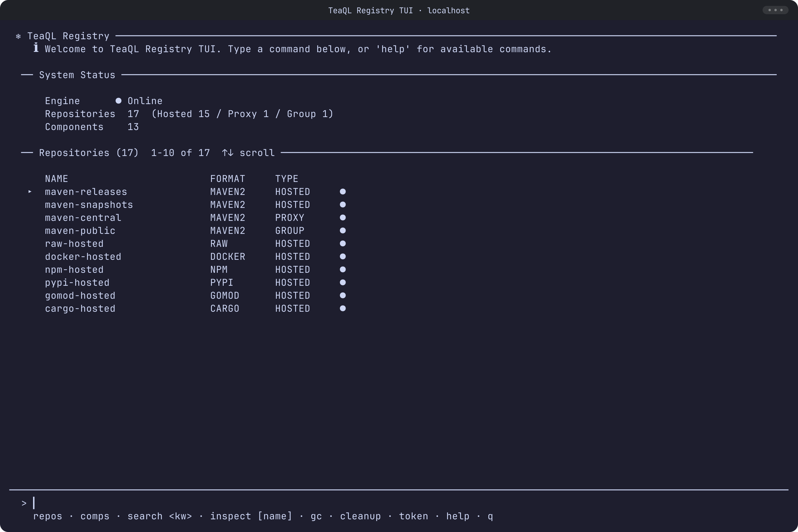798x532 pixels.
Task: Click the selection arrow beside maven-releases
Action: pyautogui.click(x=30, y=192)
